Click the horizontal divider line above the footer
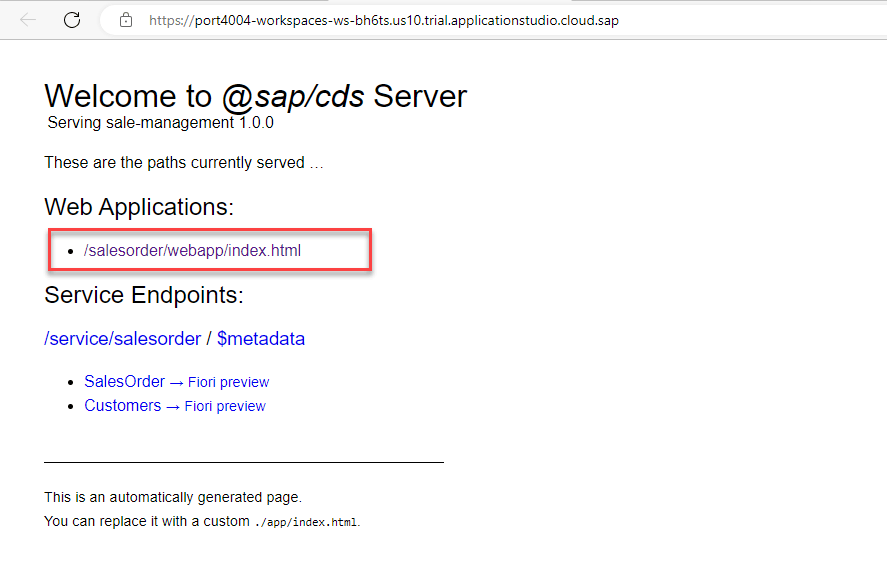 (x=243, y=462)
